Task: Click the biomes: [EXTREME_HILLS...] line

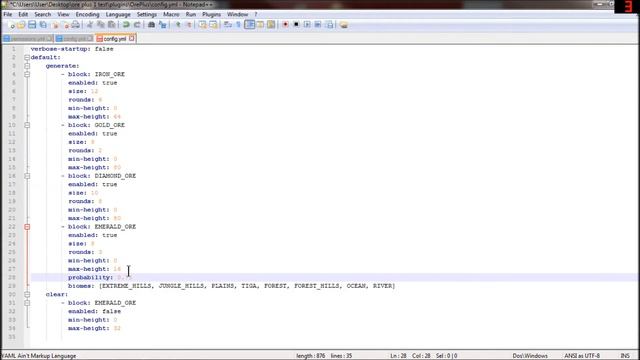Action: pos(231,286)
